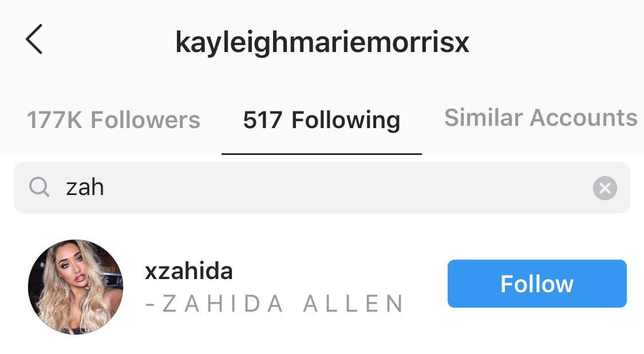This screenshot has height=354, width=644.
Task: Go back using the left chevron arrow
Action: click(34, 39)
